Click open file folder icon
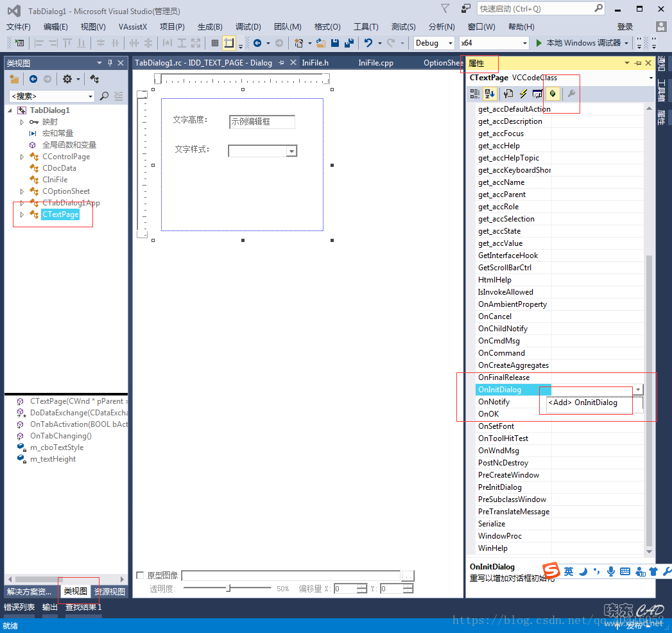The height and width of the screenshot is (633, 672). 320,43
